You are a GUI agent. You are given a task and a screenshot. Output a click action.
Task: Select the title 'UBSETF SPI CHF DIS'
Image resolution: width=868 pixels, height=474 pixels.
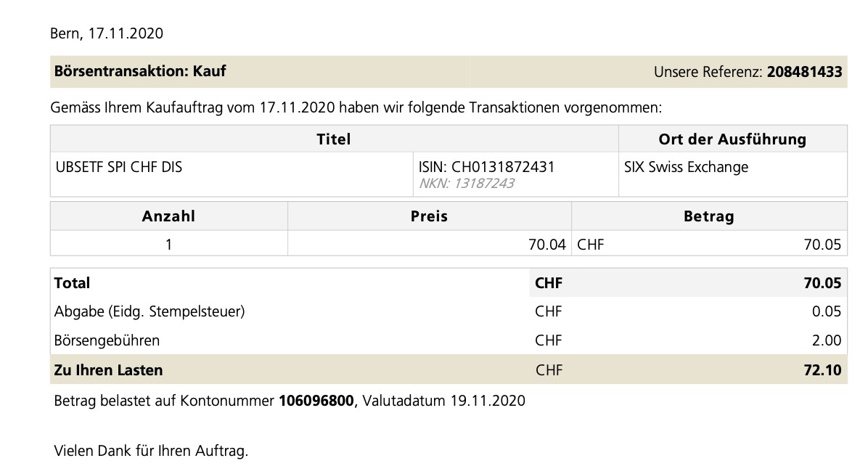(x=119, y=167)
